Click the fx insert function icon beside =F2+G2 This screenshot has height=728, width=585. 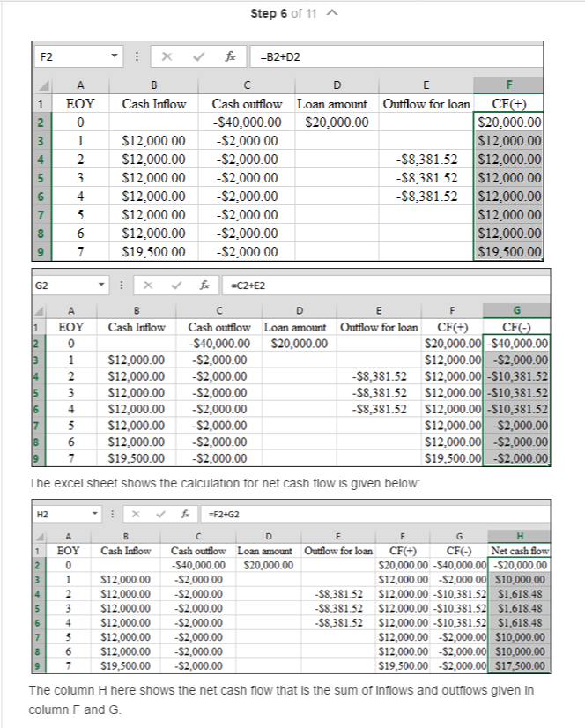185,514
